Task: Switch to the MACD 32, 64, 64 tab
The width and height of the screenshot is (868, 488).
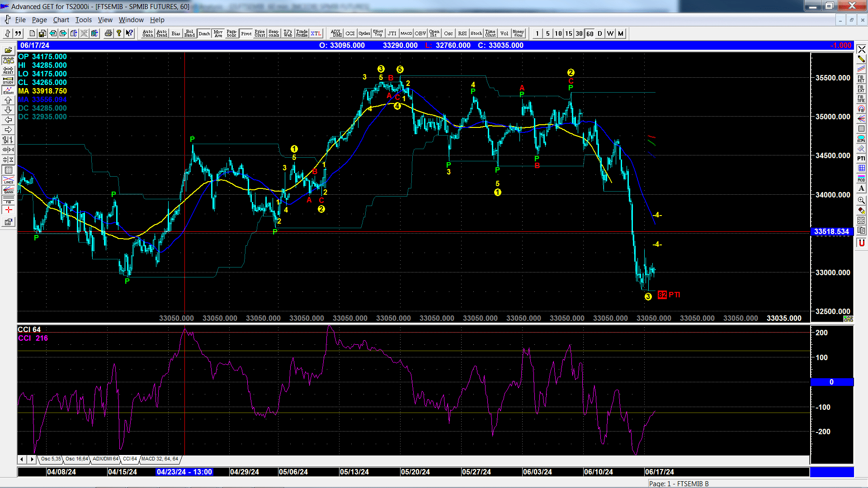Action: point(160,459)
